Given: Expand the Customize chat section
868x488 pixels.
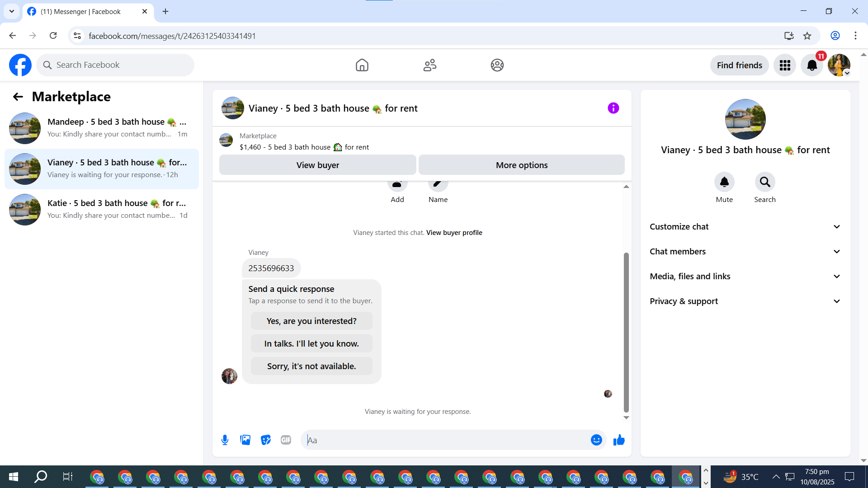Looking at the screenshot, I should [745, 227].
